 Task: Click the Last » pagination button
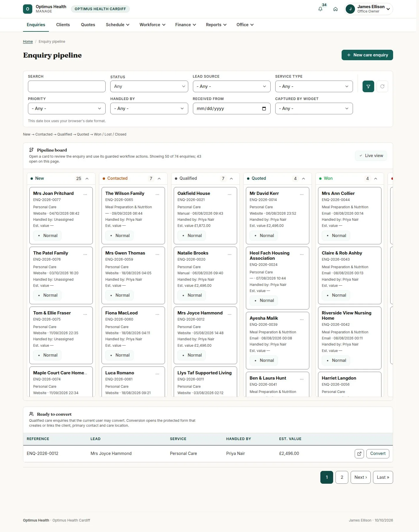point(383,477)
